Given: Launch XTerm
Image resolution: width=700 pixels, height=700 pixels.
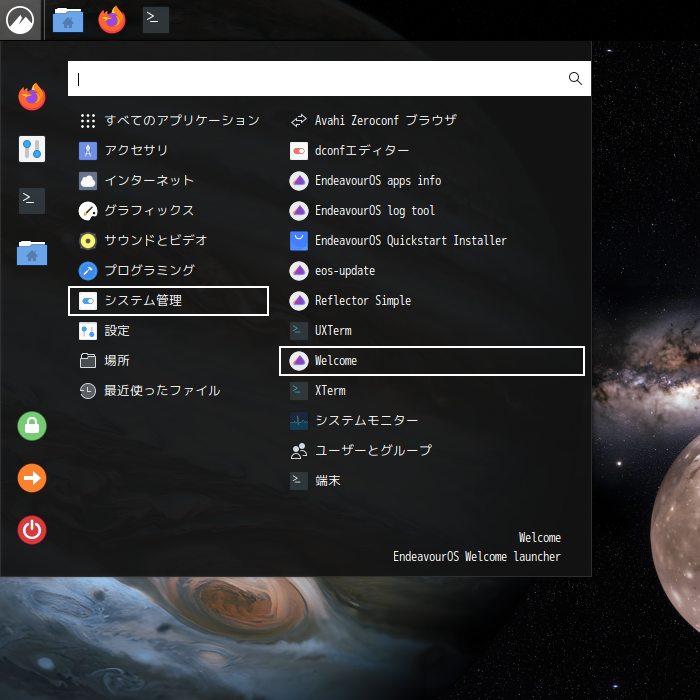Looking at the screenshot, I should pyautogui.click(x=432, y=391).
